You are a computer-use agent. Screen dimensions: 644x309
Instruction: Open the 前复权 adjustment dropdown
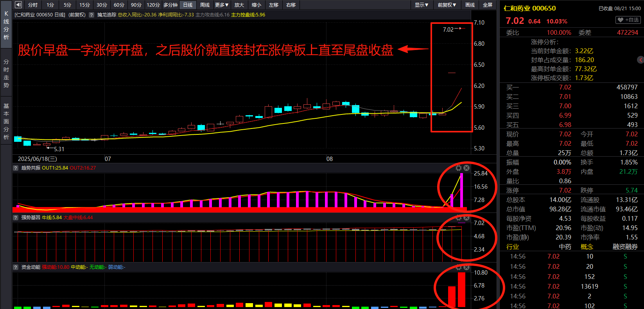click(x=447, y=5)
